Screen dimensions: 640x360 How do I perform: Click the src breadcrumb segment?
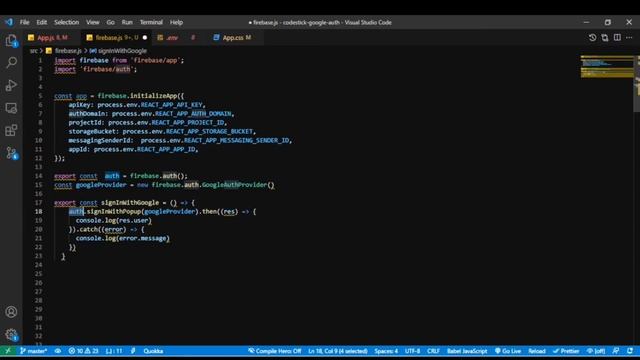33,51
